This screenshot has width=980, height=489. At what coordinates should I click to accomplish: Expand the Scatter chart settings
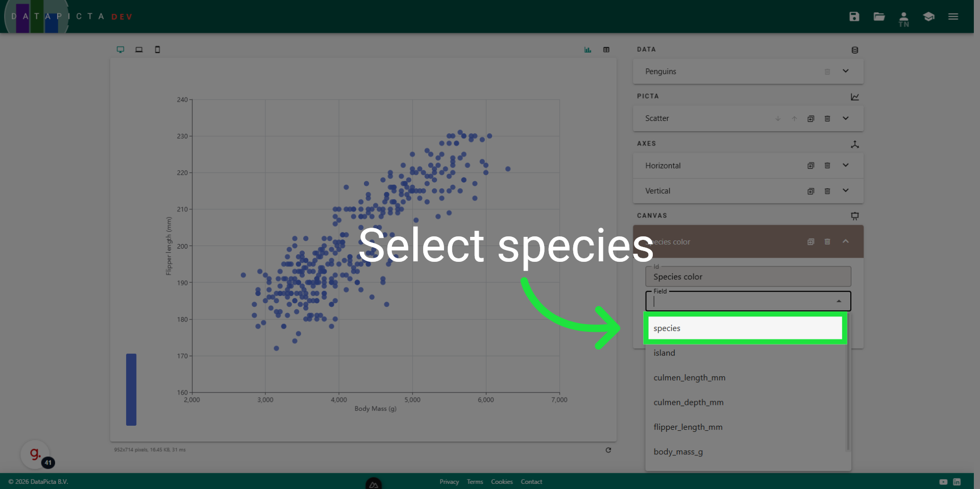[x=845, y=118]
